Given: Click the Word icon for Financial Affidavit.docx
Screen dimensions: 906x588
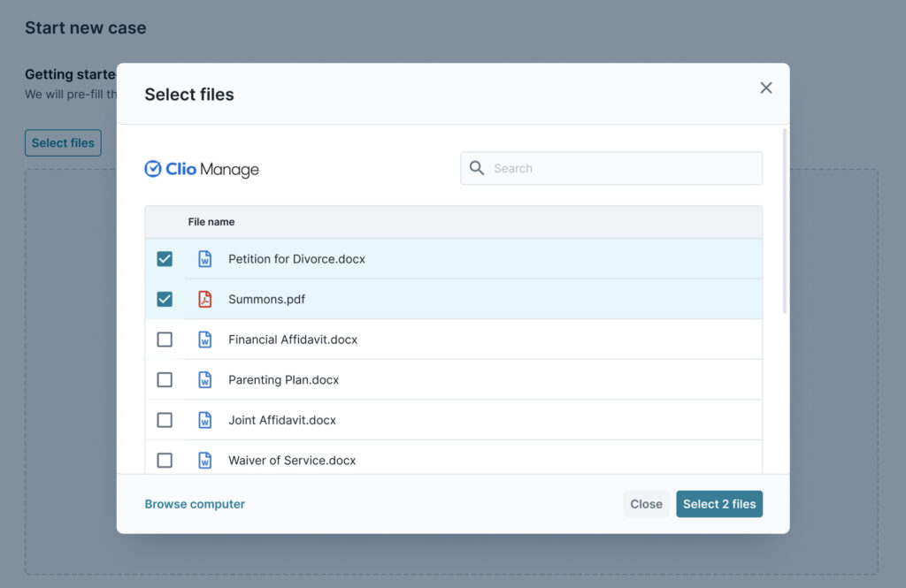Looking at the screenshot, I should point(204,340).
